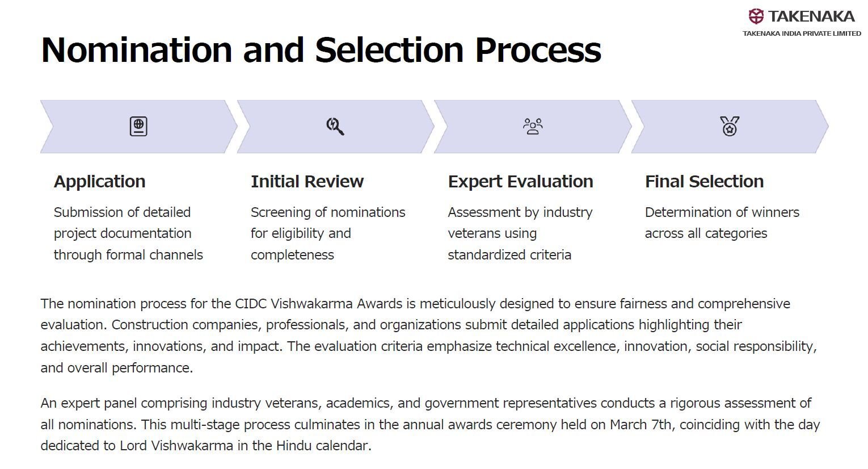
Task: Click the Takenaka logo emblem
Action: [756, 16]
